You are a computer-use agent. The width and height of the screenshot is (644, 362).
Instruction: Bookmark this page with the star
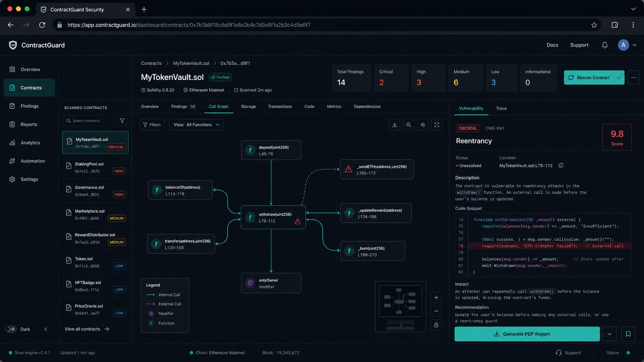[594, 25]
